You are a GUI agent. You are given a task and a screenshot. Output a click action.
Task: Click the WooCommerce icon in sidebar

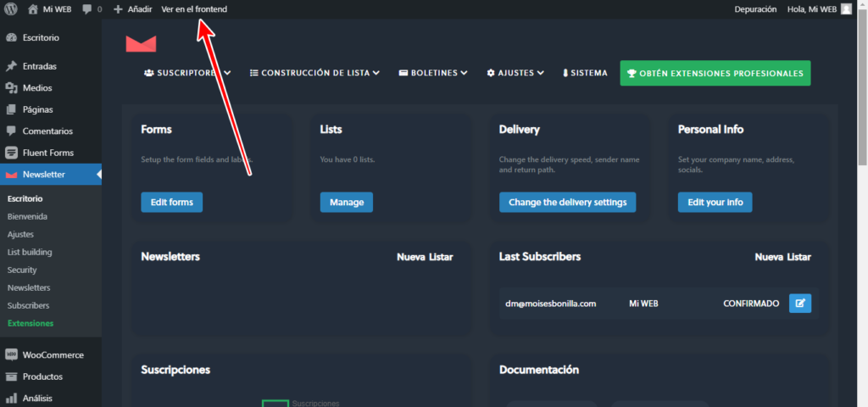(x=11, y=355)
